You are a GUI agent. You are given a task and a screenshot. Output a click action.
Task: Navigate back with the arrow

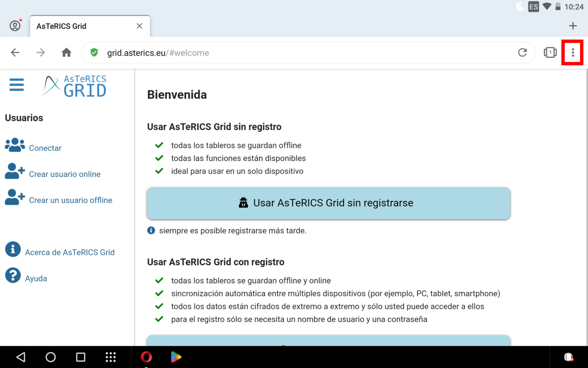(x=15, y=53)
